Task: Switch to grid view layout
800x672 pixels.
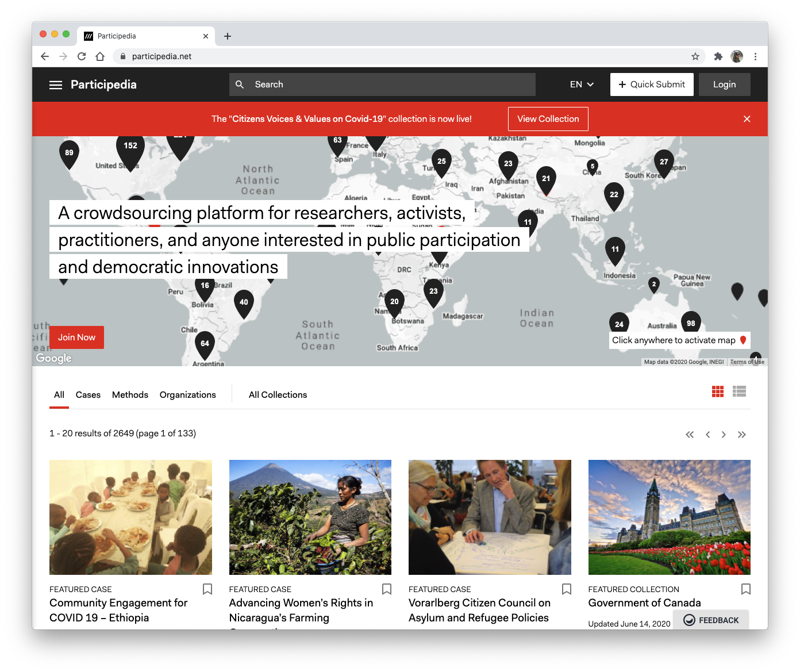Action: 718,391
